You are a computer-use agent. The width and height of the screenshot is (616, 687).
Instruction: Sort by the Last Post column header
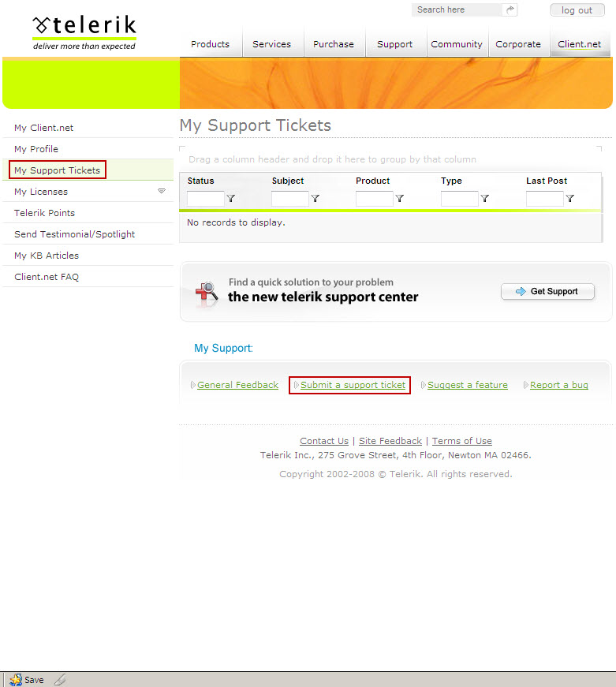point(547,181)
